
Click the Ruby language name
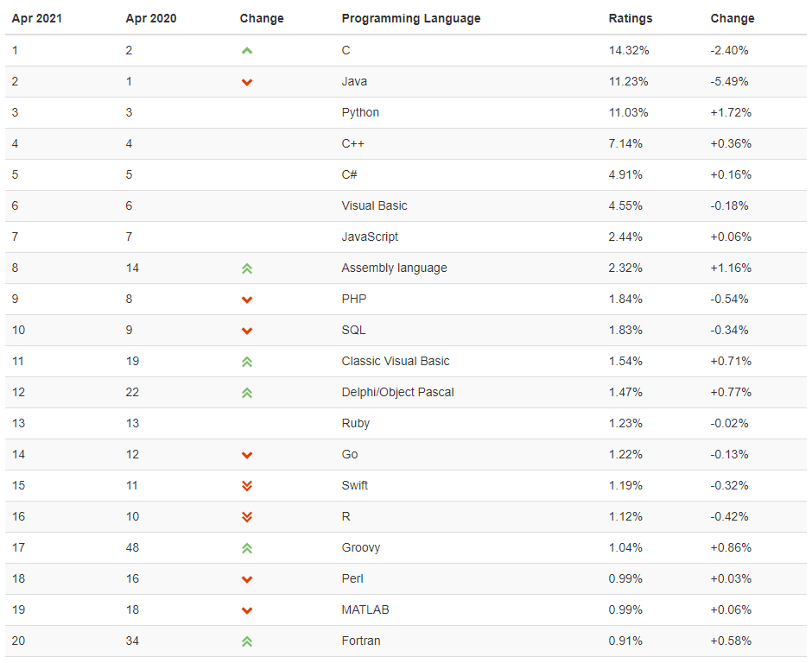pyautogui.click(x=355, y=423)
